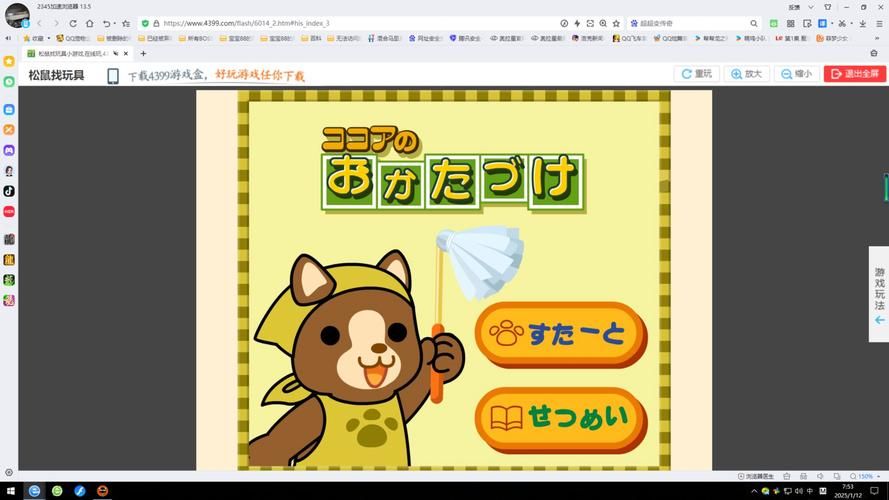Screen dimensions: 889x500
Task: Open the purple gamepad sidebar icon
Action: click(x=9, y=150)
